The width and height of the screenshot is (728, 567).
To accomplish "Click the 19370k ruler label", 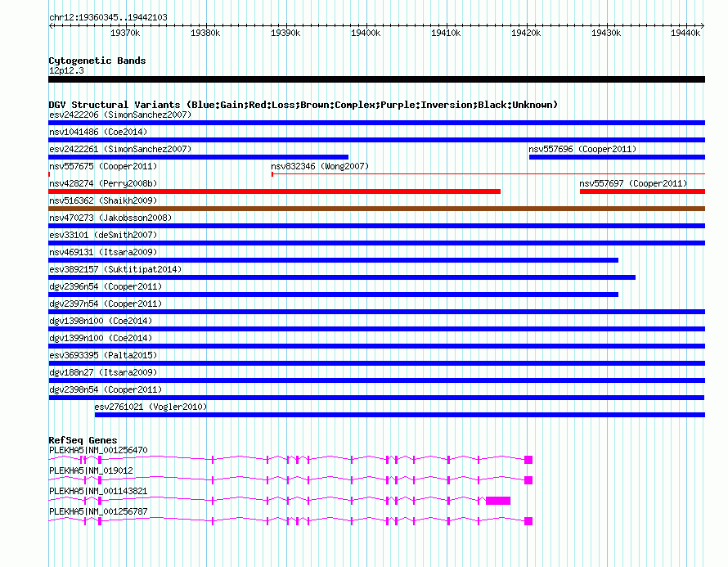I will (125, 33).
